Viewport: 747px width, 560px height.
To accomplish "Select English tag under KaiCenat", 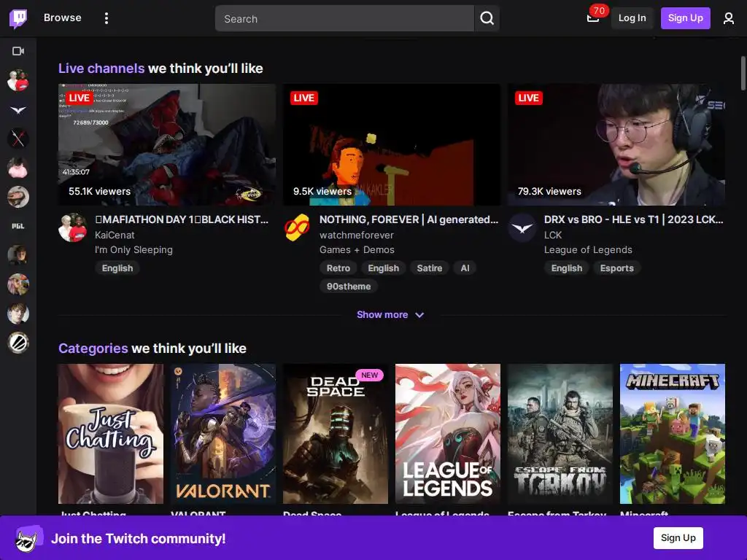I will pyautogui.click(x=117, y=268).
